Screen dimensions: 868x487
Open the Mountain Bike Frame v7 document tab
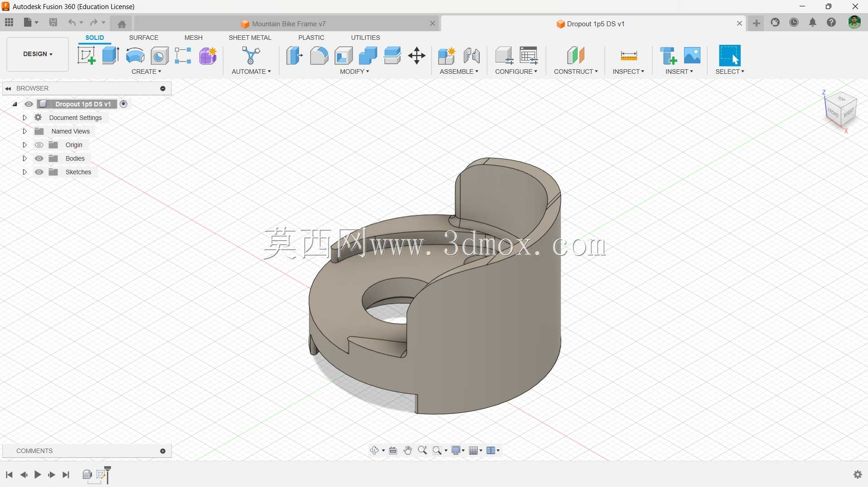point(287,24)
